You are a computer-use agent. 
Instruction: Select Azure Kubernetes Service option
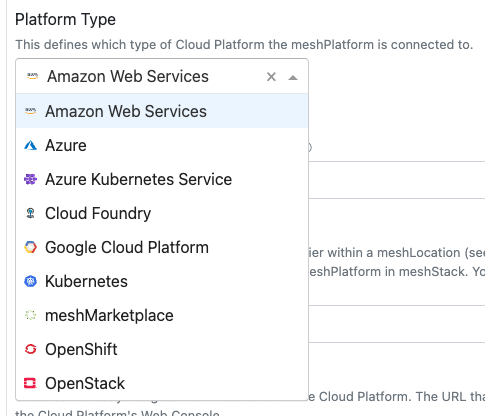(x=162, y=179)
